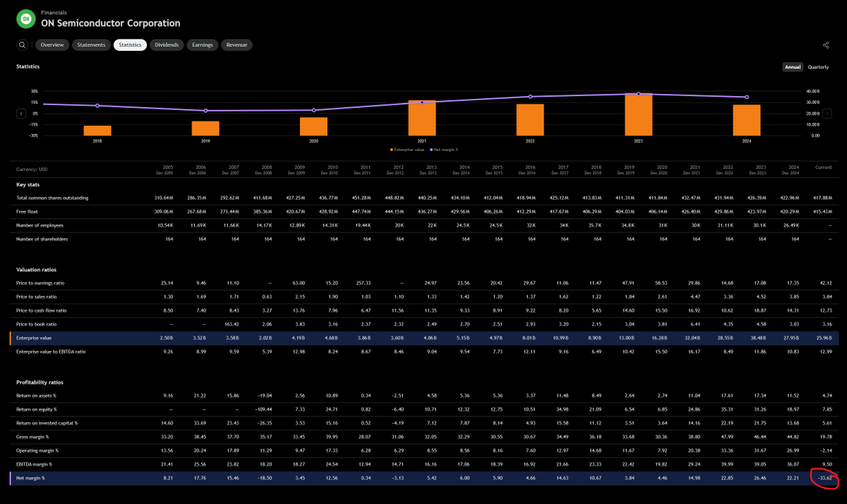Screen dimensions: 847x504
Task: Click the Statistics chart heading
Action: (28, 66)
